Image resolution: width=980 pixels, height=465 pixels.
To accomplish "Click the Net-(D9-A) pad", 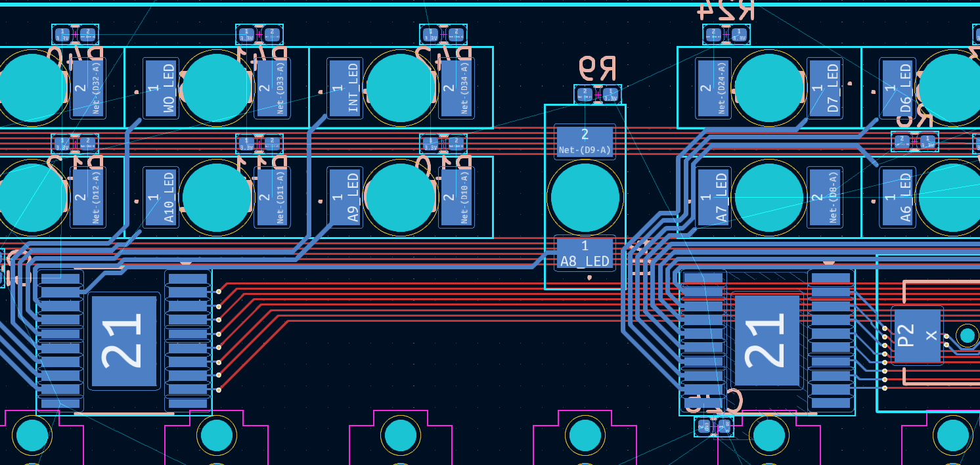I will tap(585, 141).
